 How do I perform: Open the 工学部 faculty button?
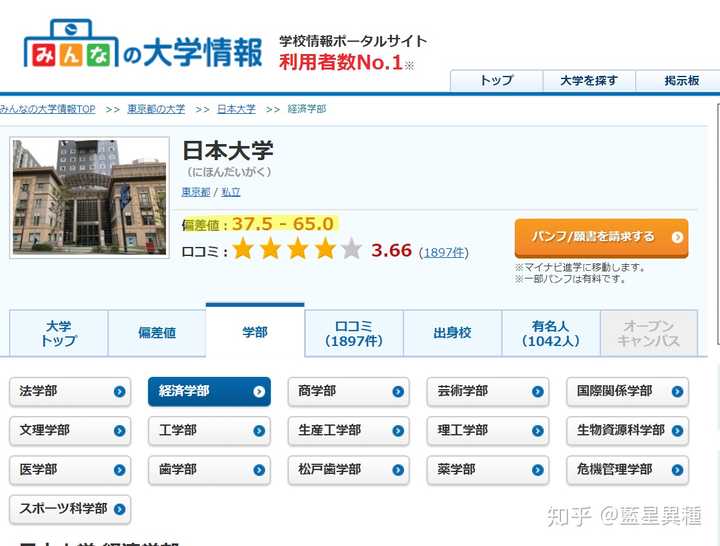(209, 431)
